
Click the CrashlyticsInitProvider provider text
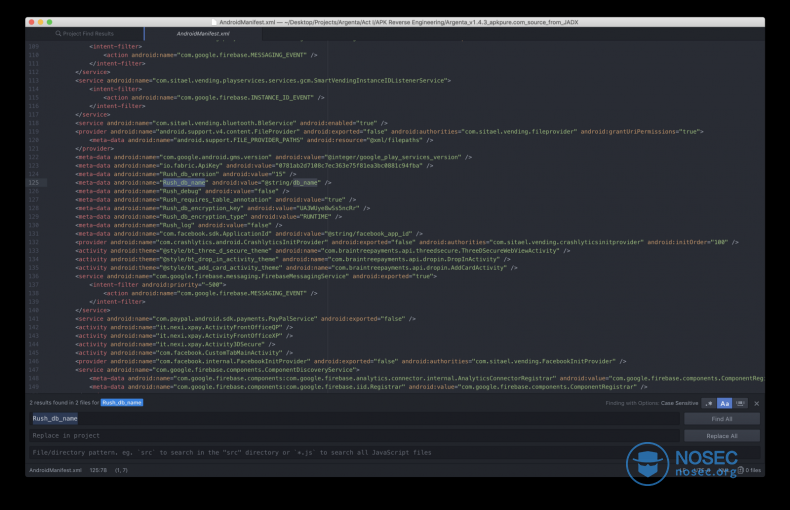(x=243, y=242)
